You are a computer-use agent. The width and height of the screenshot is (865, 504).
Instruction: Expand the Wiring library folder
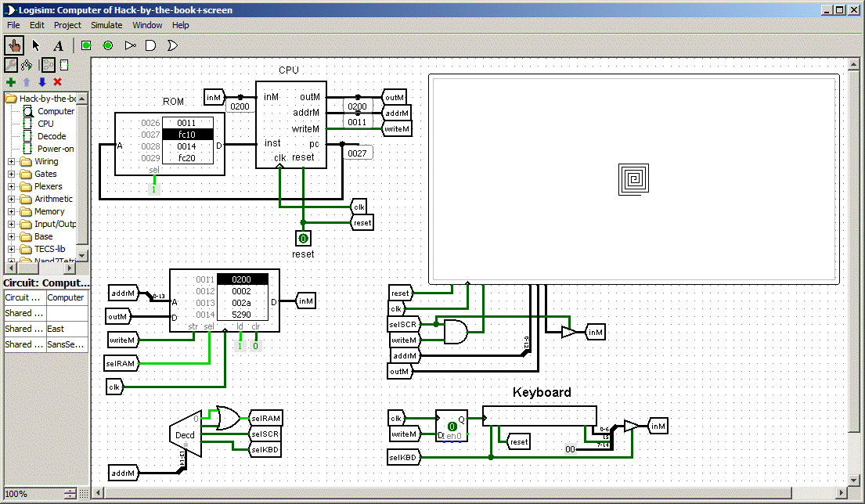(12, 161)
